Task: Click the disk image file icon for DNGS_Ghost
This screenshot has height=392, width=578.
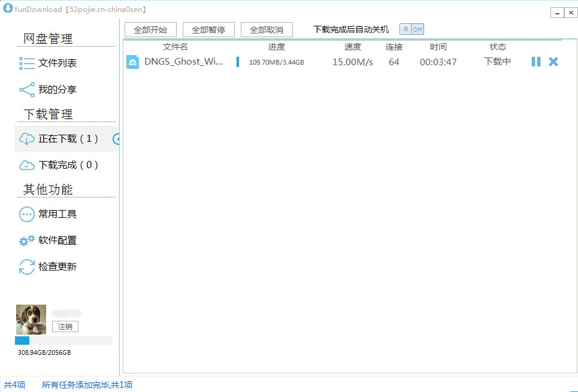Action: (x=133, y=62)
